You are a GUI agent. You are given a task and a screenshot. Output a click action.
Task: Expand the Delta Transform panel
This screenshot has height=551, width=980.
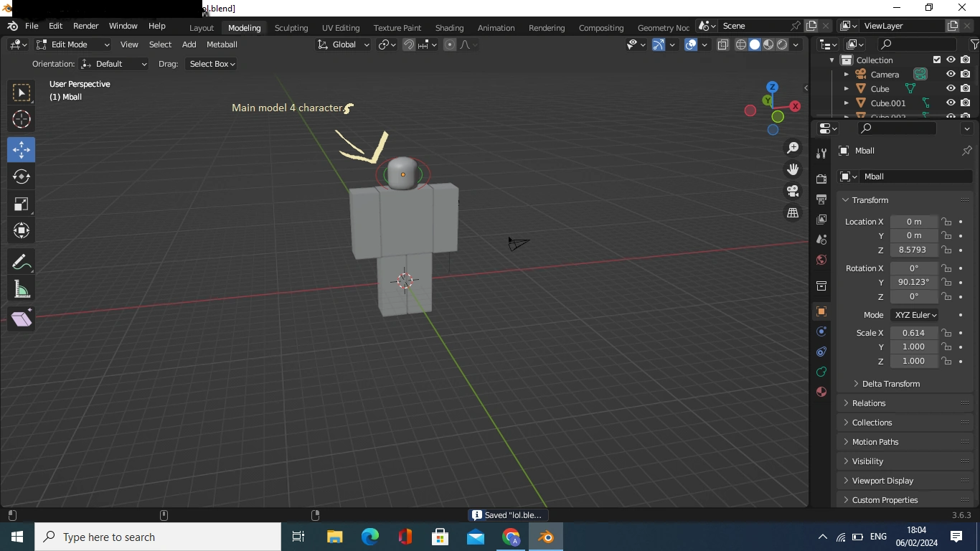click(x=890, y=384)
